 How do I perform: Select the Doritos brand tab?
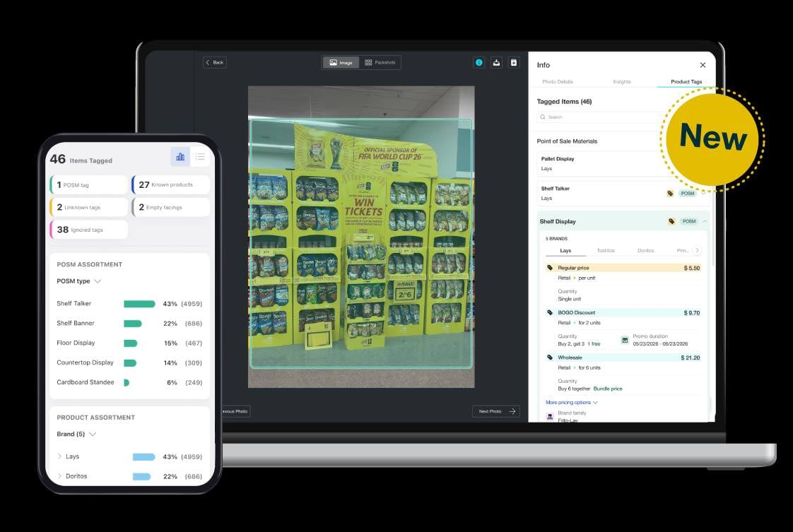[x=646, y=251]
